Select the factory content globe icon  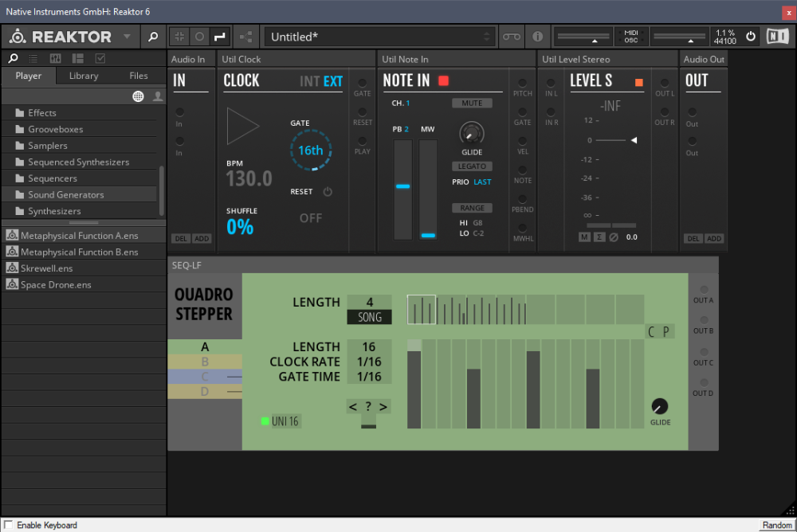pos(138,96)
